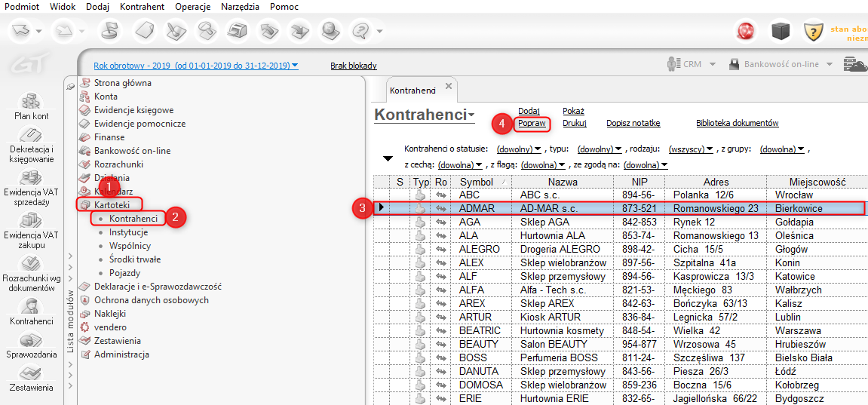Open the z grupy (dowolna) dropdown

coord(782,149)
